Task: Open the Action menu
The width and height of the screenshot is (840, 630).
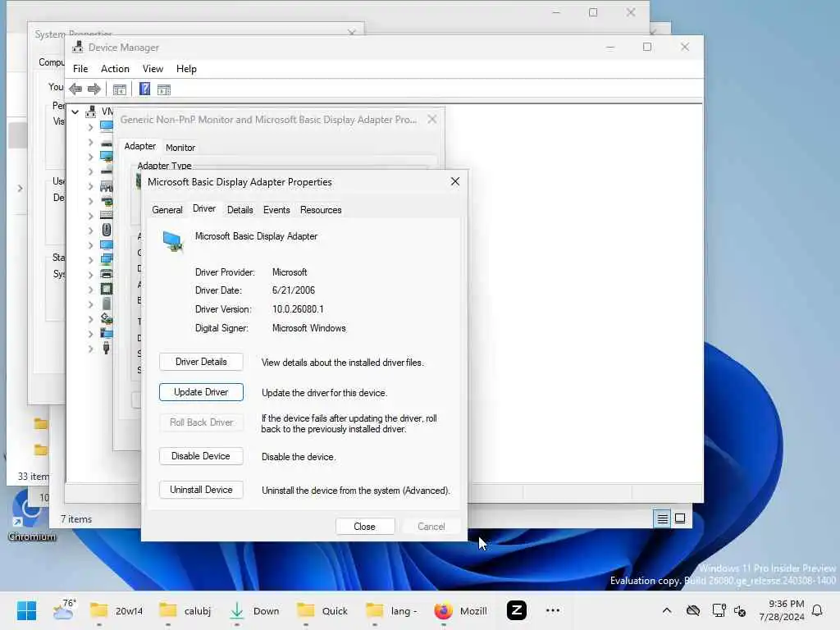Action: click(x=115, y=69)
